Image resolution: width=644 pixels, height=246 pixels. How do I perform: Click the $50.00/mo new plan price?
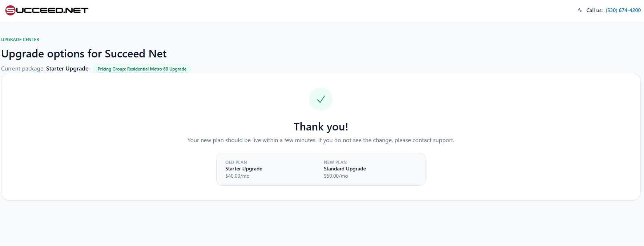(336, 176)
